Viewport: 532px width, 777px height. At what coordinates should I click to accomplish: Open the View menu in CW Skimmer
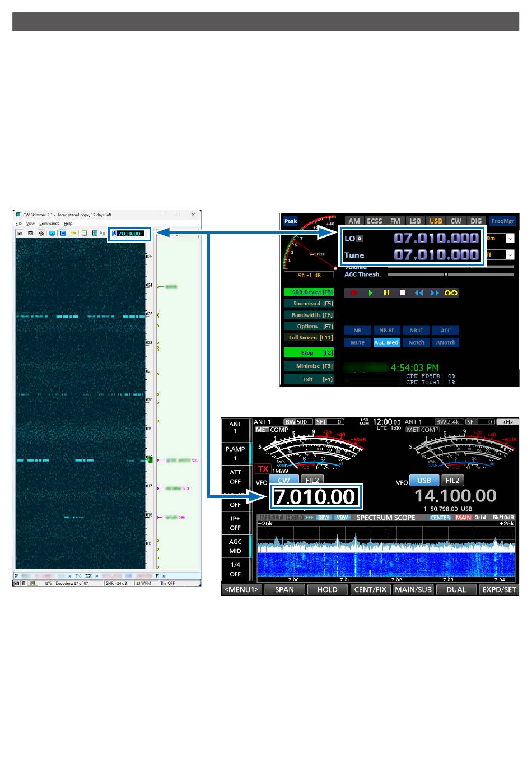[30, 223]
